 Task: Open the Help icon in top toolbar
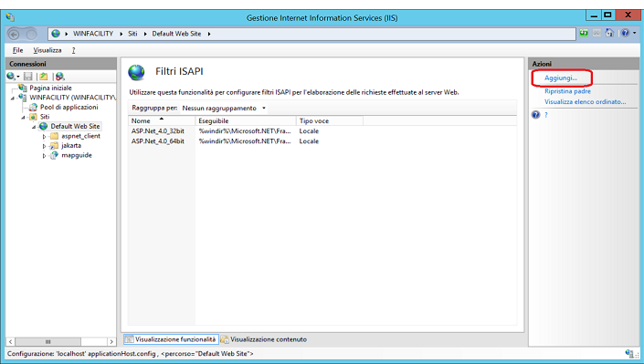[x=625, y=33]
